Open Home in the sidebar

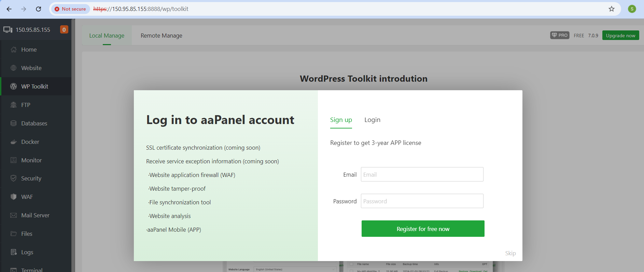[x=29, y=50]
